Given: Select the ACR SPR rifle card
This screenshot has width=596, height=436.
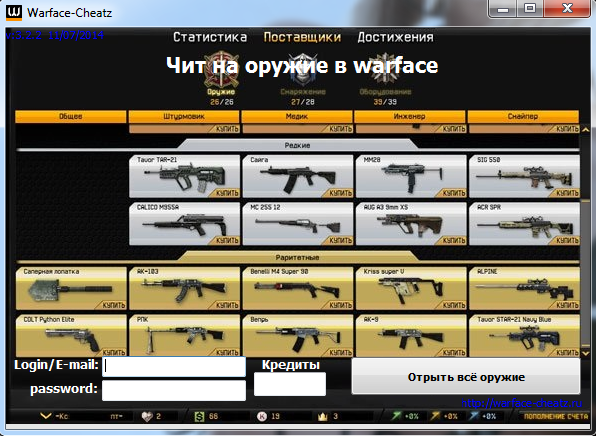Looking at the screenshot, I should (x=525, y=224).
